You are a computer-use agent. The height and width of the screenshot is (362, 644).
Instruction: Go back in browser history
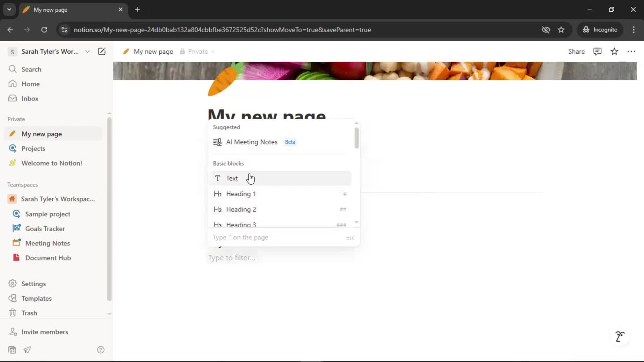tap(10, 29)
